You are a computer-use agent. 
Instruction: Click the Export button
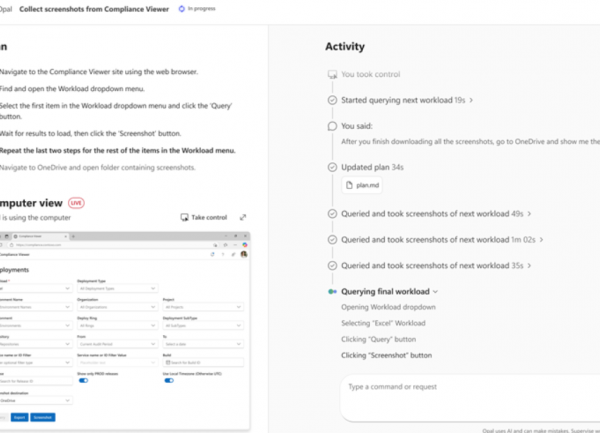pos(17,416)
